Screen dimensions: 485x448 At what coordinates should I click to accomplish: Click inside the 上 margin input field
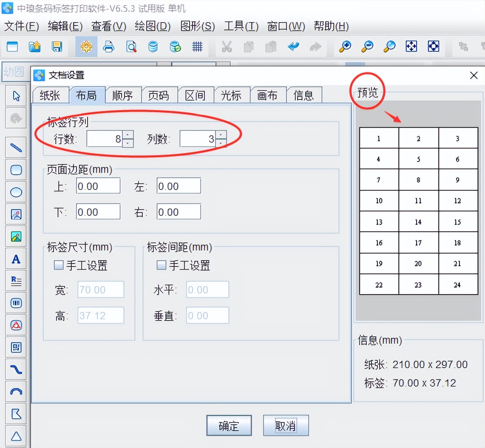coord(98,186)
